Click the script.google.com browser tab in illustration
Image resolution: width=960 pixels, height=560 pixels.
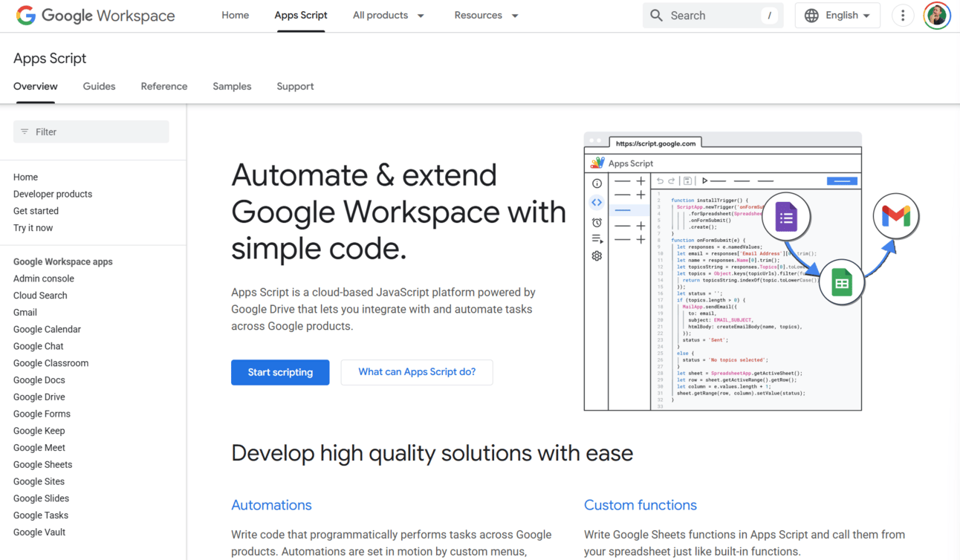click(656, 143)
